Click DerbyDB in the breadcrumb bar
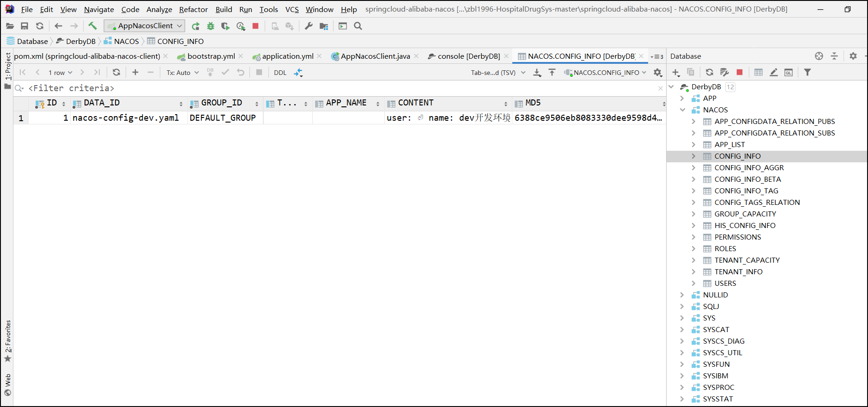 point(76,41)
